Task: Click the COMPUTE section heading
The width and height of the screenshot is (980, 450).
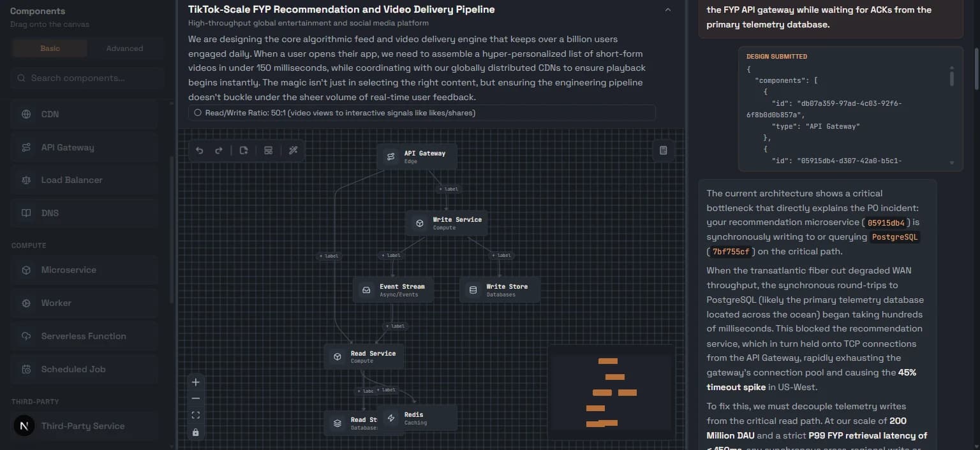Action: click(x=29, y=245)
